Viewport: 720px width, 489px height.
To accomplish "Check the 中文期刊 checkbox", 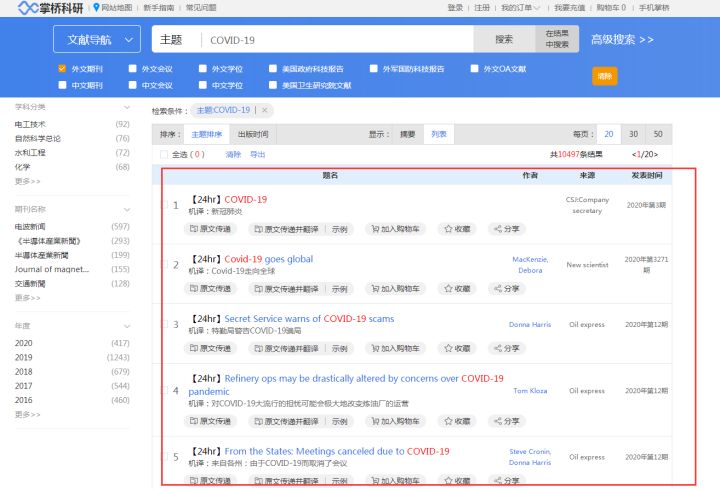I will [62, 85].
